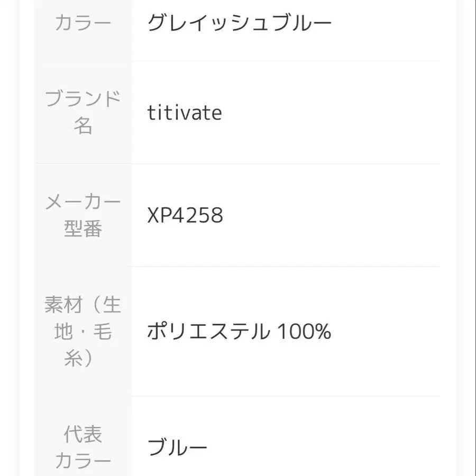The width and height of the screenshot is (476, 476).
Task: Select the XP4258 model number value
Action: [185, 216]
